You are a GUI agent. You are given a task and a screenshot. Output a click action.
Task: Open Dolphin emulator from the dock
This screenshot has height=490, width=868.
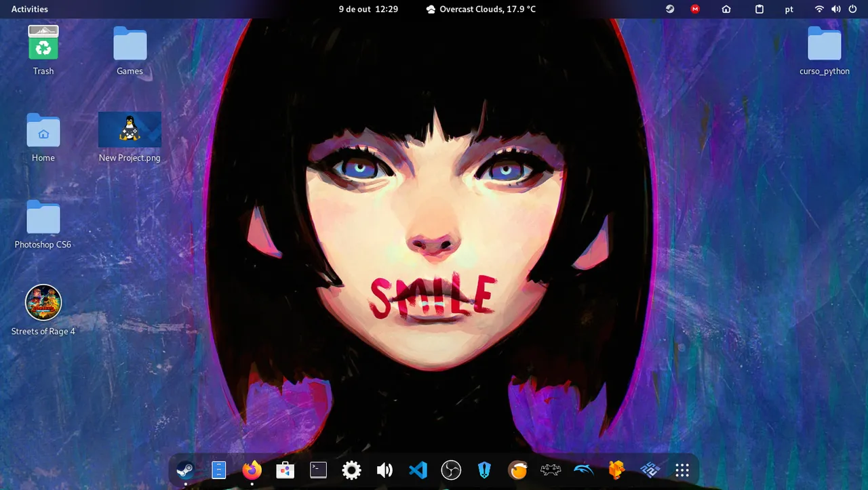(584, 470)
